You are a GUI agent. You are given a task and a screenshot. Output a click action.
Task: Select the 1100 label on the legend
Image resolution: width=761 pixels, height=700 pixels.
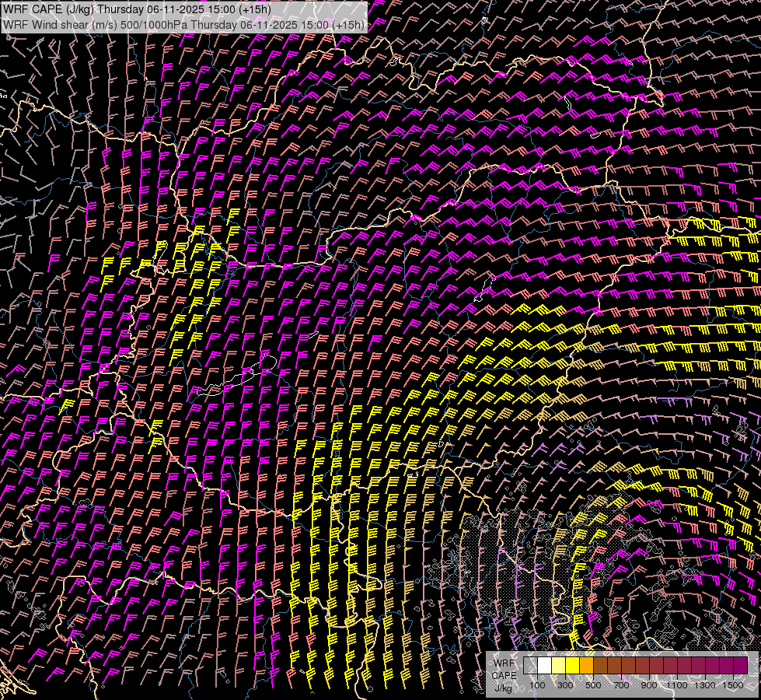point(677,685)
